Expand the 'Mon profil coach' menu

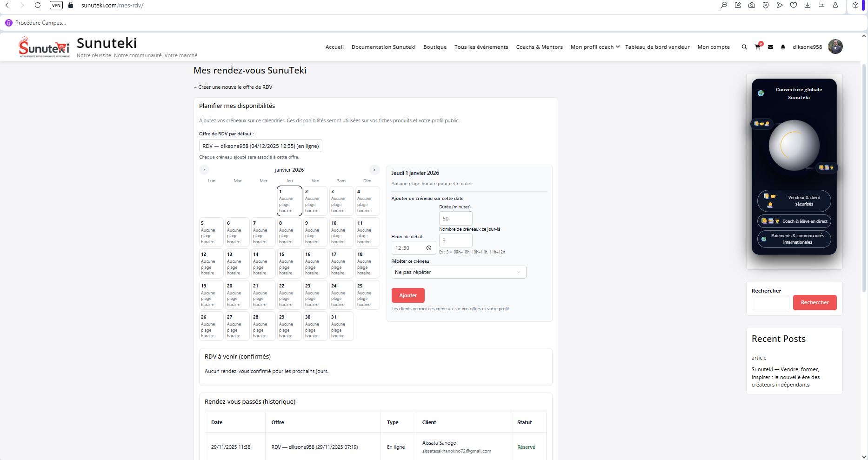(x=595, y=47)
